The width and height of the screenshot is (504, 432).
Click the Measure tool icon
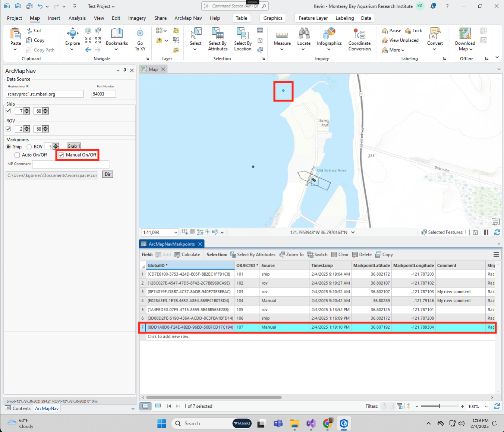click(x=282, y=35)
